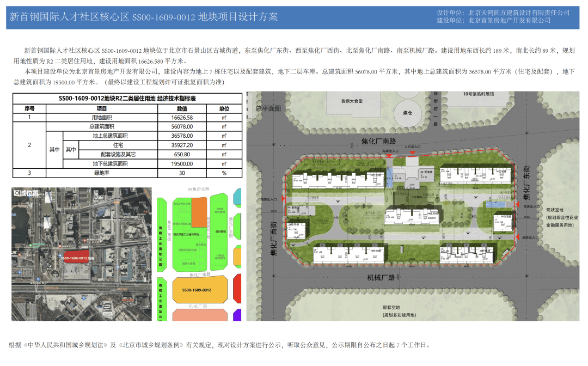This screenshot has width=588, height=366.
Task: Click the orange block inside green zoning parcel
Action: pos(200,211)
